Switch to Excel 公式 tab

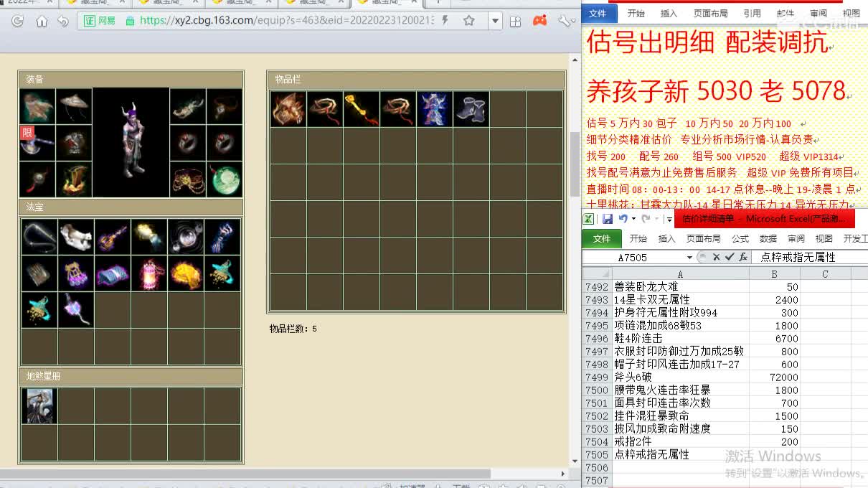[740, 238]
